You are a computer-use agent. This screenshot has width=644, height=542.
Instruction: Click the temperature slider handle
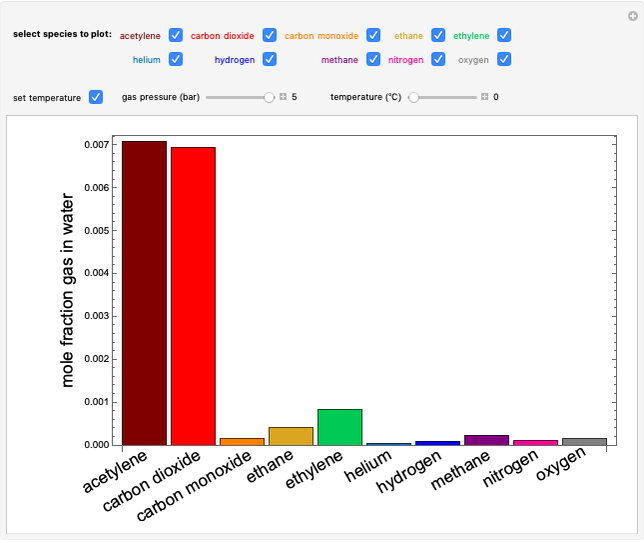pyautogui.click(x=414, y=97)
